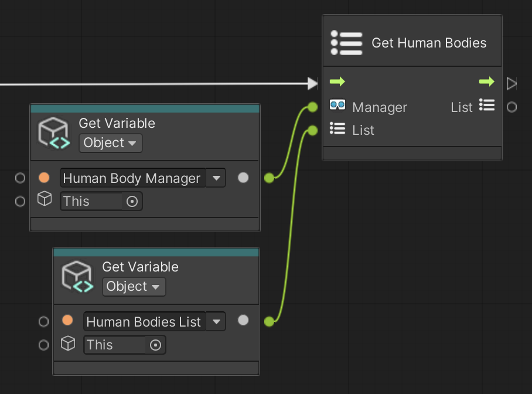The height and width of the screenshot is (394, 532).
Task: Open the Object type dropdown on Human Body Manager node
Action: (x=110, y=143)
